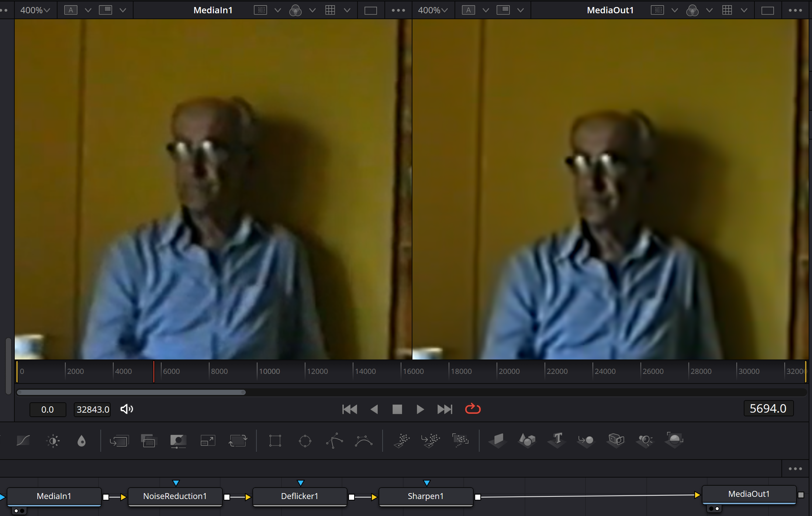
Task: Open the MediaIn1 viewer three-dot options menu
Action: pos(398,10)
